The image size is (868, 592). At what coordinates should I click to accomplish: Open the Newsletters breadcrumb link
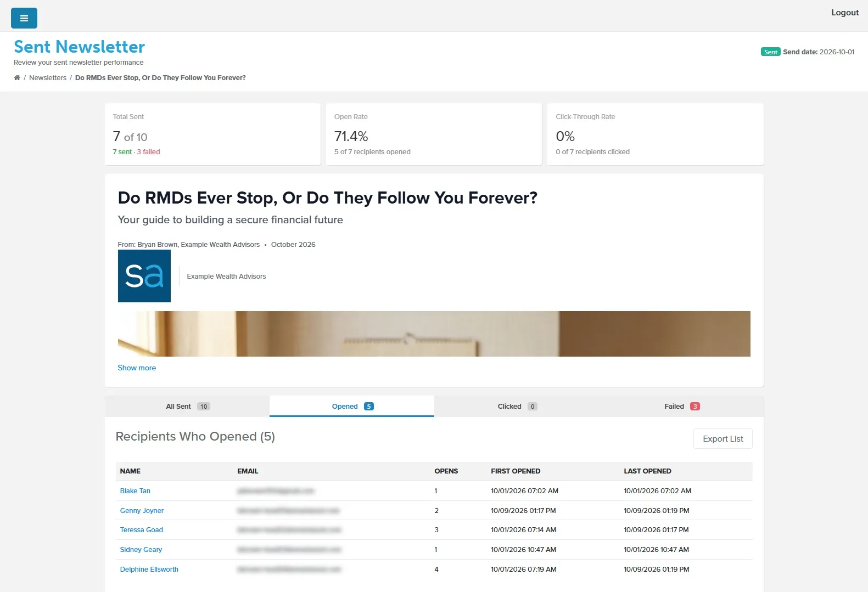tap(48, 78)
